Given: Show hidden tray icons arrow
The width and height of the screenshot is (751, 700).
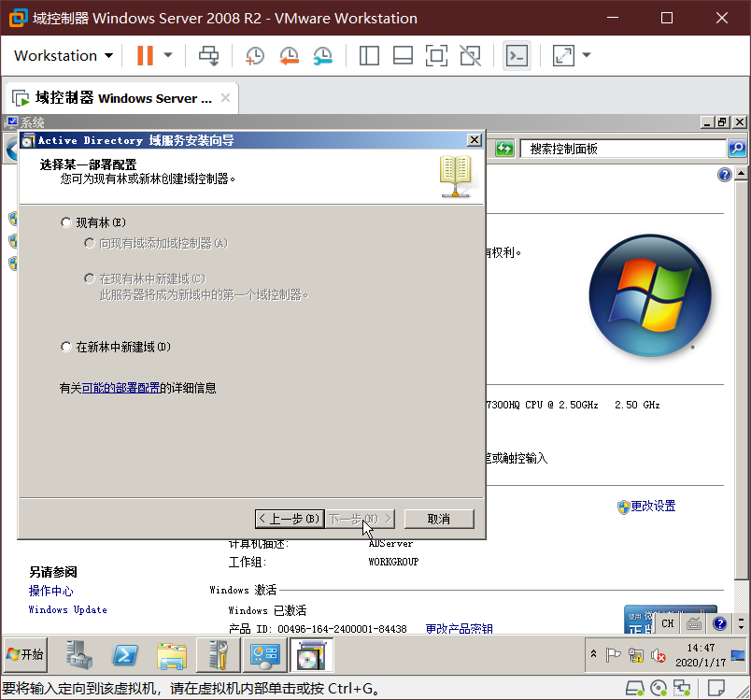Looking at the screenshot, I should click(x=593, y=654).
